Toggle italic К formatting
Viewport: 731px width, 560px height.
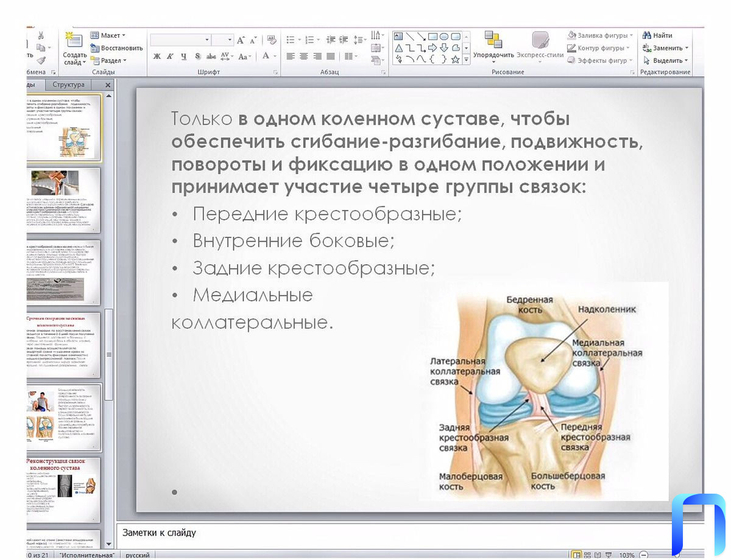(171, 56)
